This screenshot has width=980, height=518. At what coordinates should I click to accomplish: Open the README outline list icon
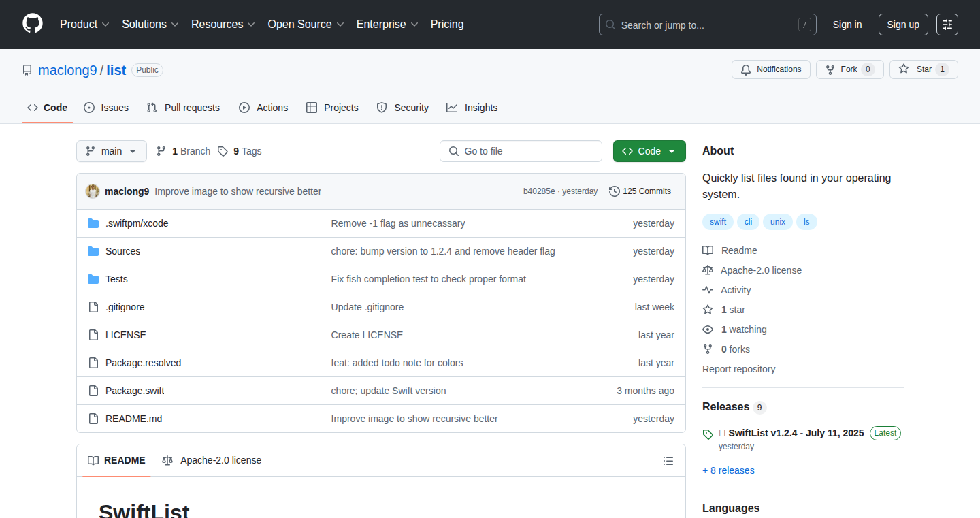[x=668, y=461]
